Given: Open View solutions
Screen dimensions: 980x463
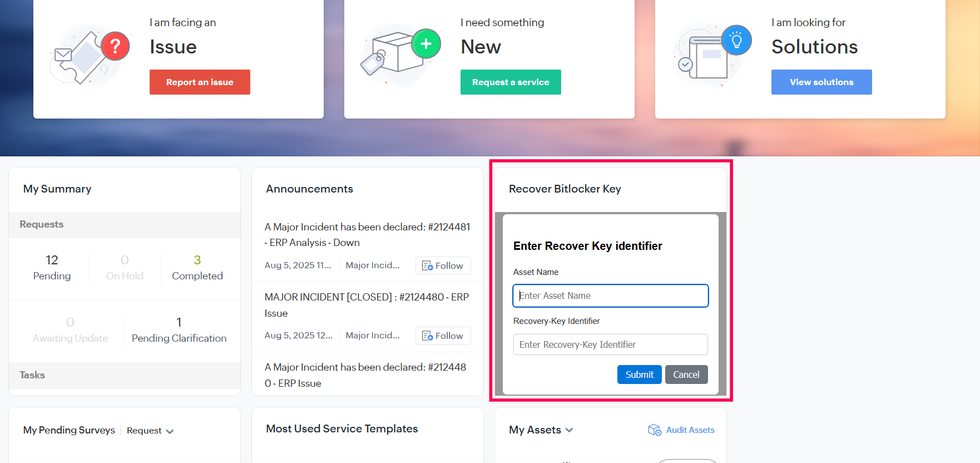Looking at the screenshot, I should pyautogui.click(x=821, y=82).
